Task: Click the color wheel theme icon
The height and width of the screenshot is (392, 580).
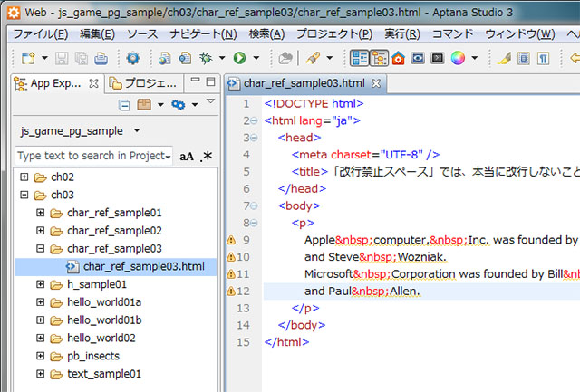Action: coord(458,58)
